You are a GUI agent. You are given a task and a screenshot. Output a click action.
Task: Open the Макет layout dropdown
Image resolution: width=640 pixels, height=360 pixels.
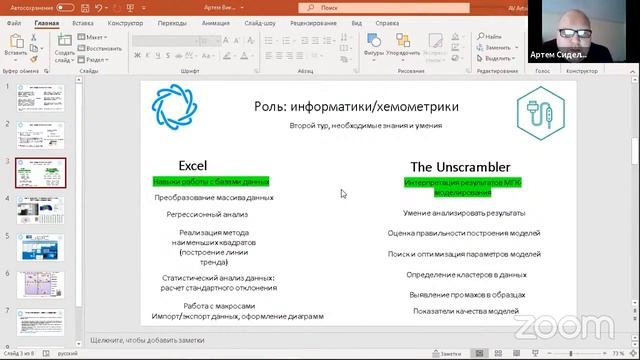pyautogui.click(x=93, y=37)
